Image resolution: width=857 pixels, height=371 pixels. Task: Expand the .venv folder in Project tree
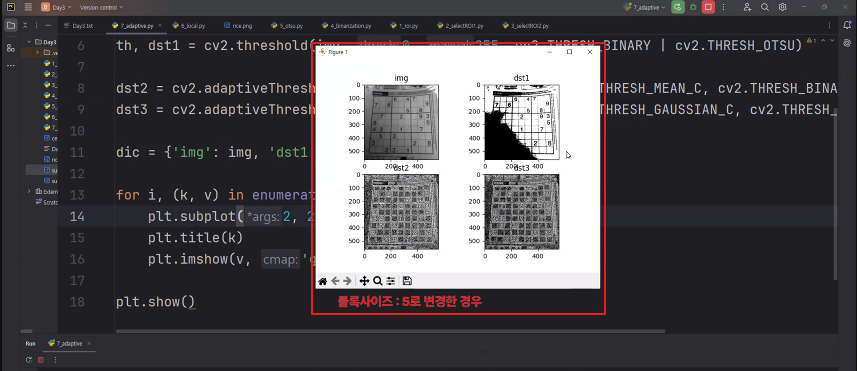coord(38,52)
